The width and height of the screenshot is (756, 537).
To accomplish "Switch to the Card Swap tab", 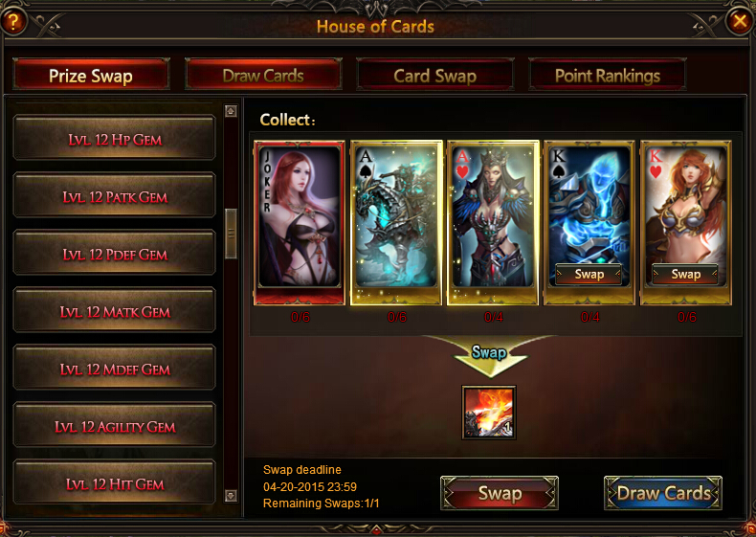I will [434, 75].
